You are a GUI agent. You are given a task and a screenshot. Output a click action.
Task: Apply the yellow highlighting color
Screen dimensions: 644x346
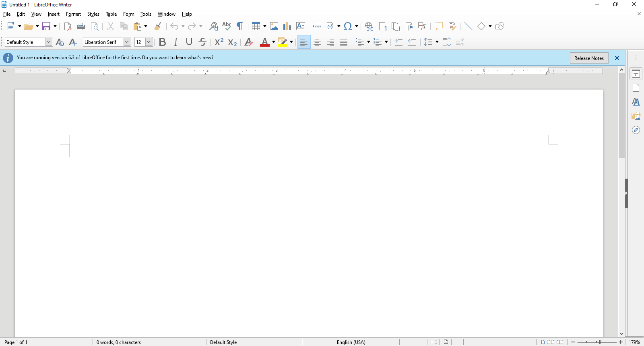283,42
